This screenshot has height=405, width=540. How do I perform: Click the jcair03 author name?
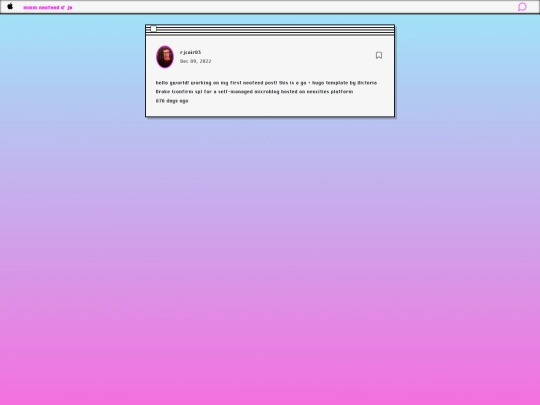(x=190, y=52)
